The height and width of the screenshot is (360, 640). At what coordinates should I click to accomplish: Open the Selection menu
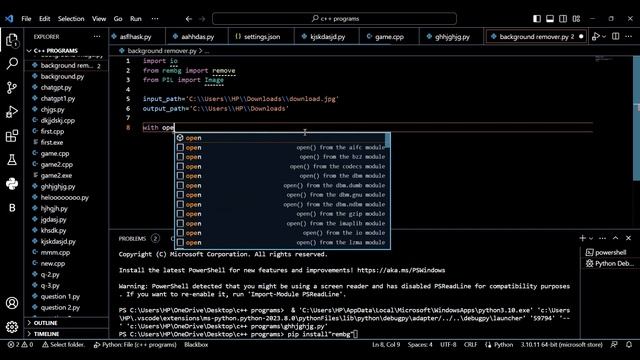pos(71,19)
